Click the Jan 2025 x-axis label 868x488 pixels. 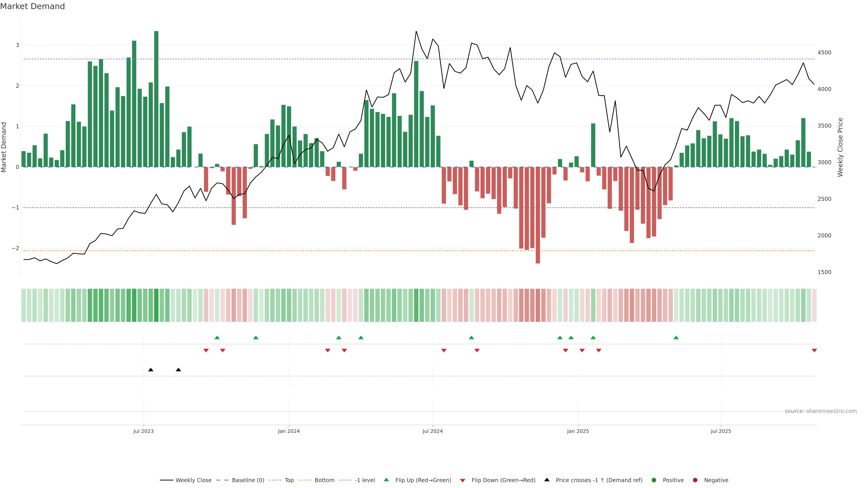pyautogui.click(x=578, y=431)
